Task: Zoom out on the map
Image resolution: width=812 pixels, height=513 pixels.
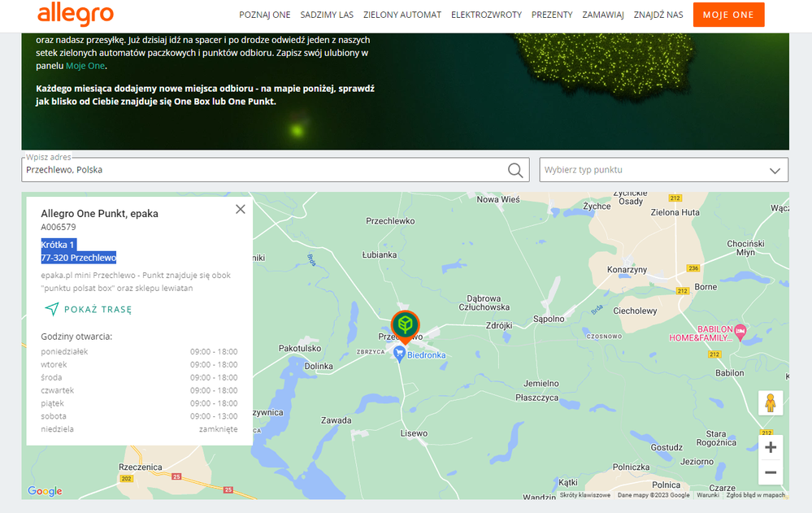Action: (x=770, y=472)
